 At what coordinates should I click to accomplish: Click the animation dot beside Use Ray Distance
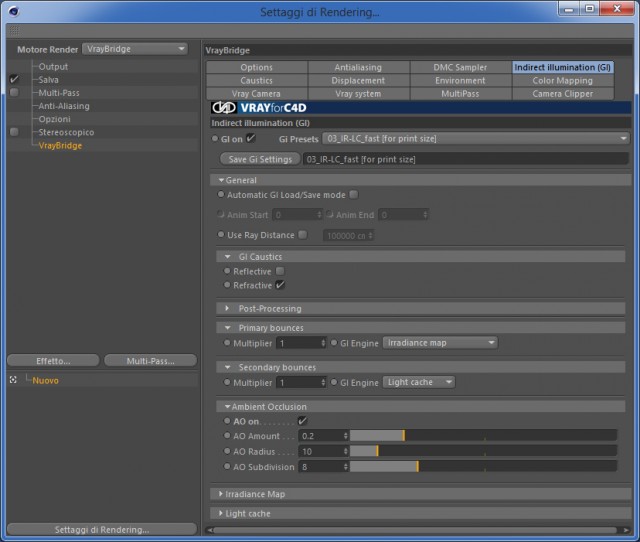point(221,235)
